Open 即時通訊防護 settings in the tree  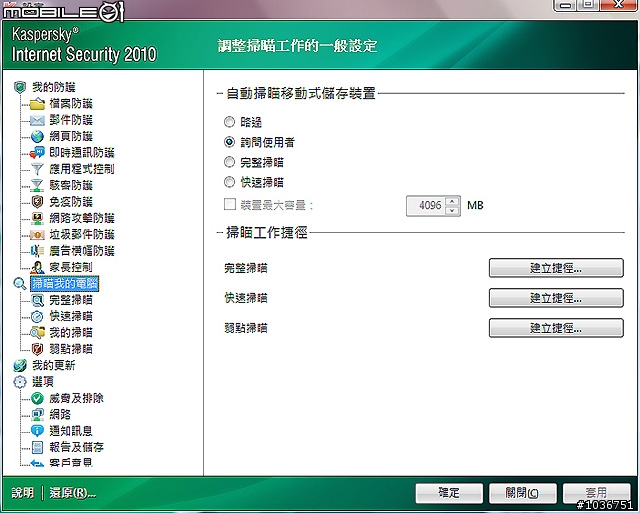click(x=82, y=153)
